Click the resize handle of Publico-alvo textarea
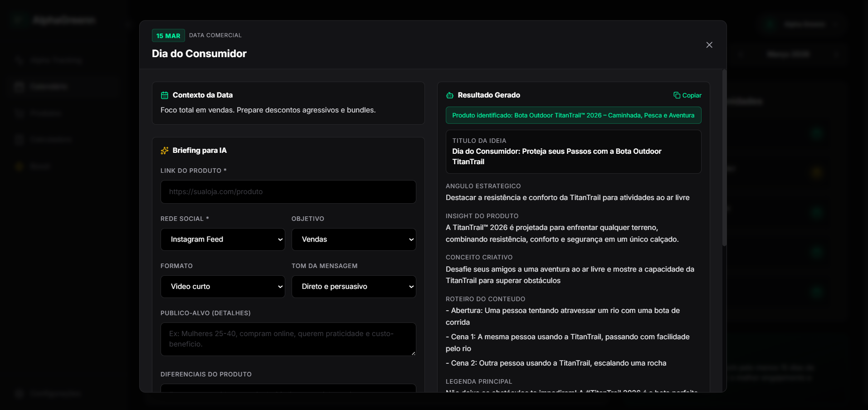The image size is (868, 410). pyautogui.click(x=413, y=353)
